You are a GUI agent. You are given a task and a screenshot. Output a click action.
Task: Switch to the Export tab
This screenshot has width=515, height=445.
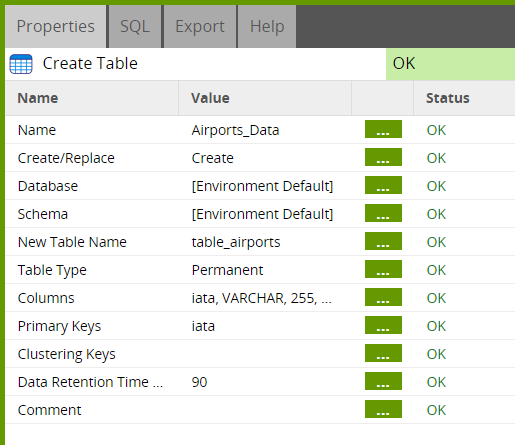click(x=200, y=26)
